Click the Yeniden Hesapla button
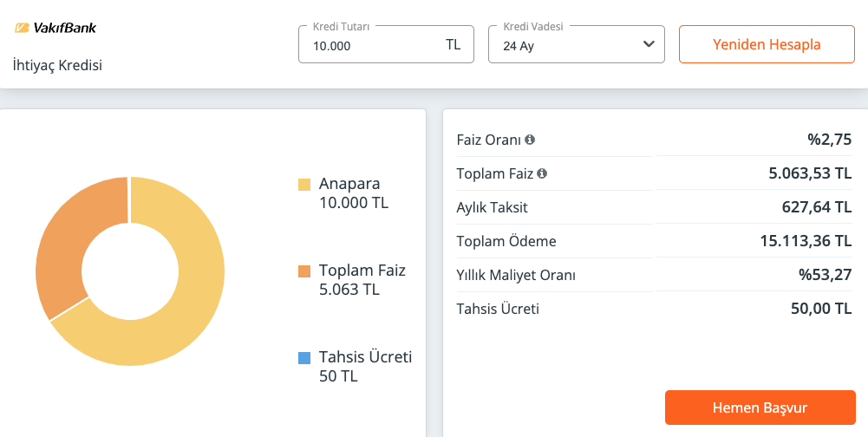Screen dimensions: 868x437 767,44
